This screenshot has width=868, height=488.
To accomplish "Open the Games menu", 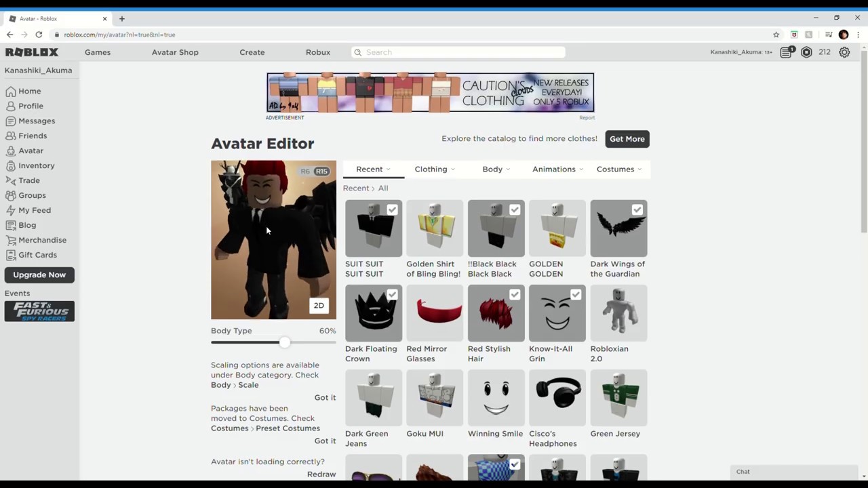I will pos(98,52).
